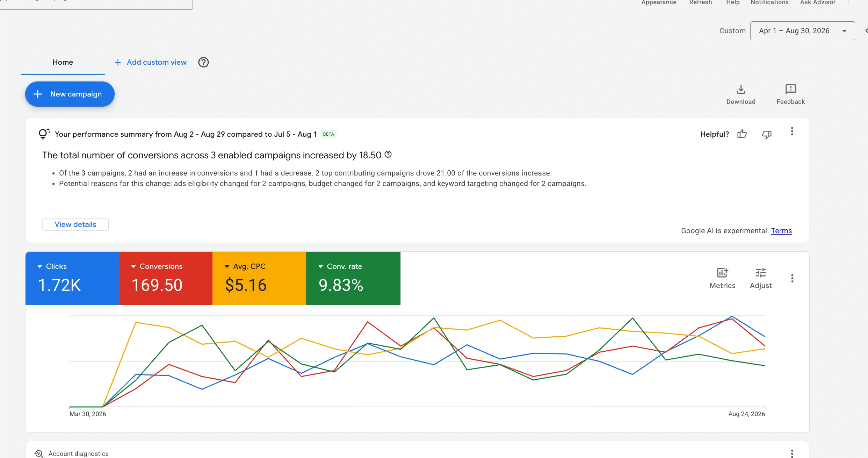
Task: Click the View details button
Action: (75, 224)
